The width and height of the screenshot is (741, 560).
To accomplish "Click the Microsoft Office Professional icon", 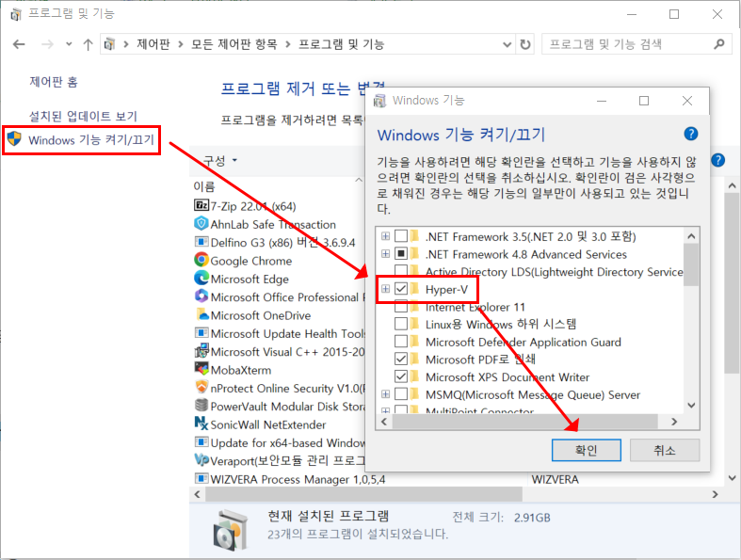I will pyautogui.click(x=201, y=296).
